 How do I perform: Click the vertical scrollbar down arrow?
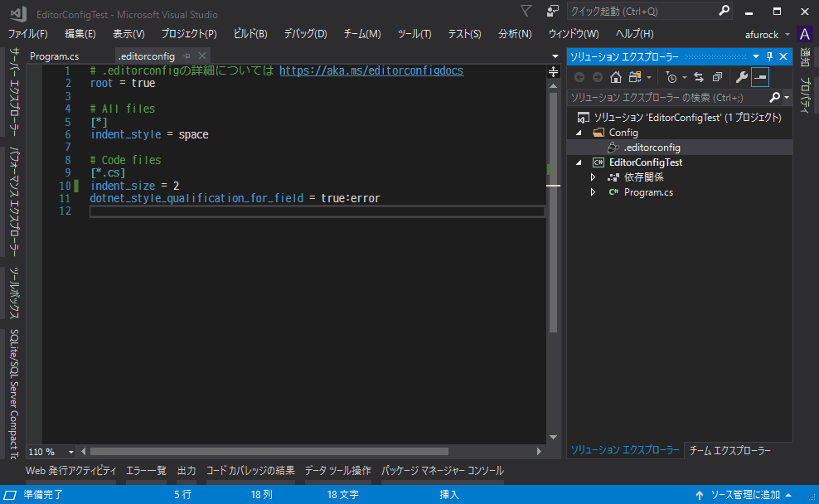tap(553, 437)
